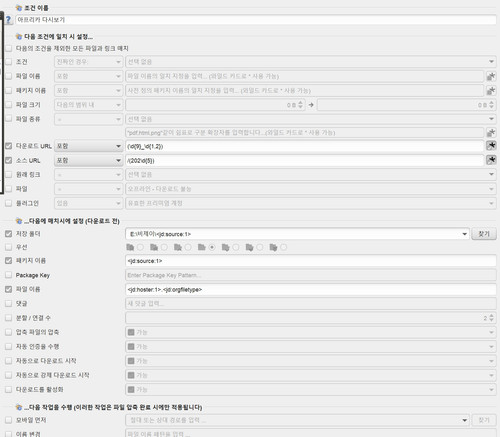Click the <jd:hoster:1> 파일 이름 field
The width and height of the screenshot is (500, 437).
tap(311, 290)
